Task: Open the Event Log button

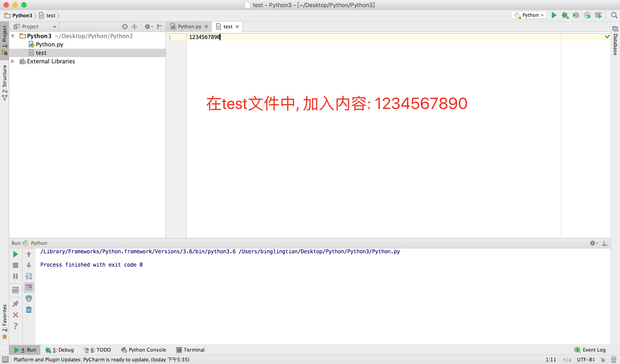Action: [x=591, y=350]
